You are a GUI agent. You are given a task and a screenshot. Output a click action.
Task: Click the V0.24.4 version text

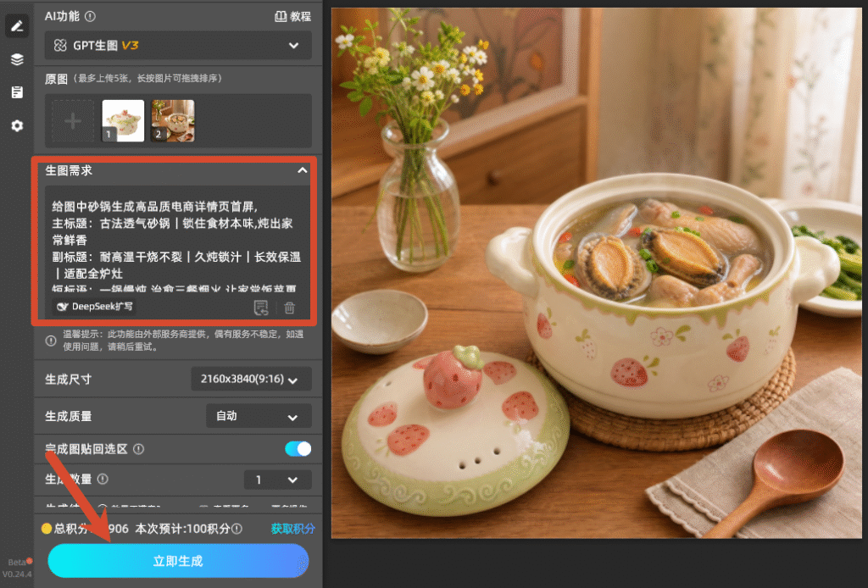point(17,574)
